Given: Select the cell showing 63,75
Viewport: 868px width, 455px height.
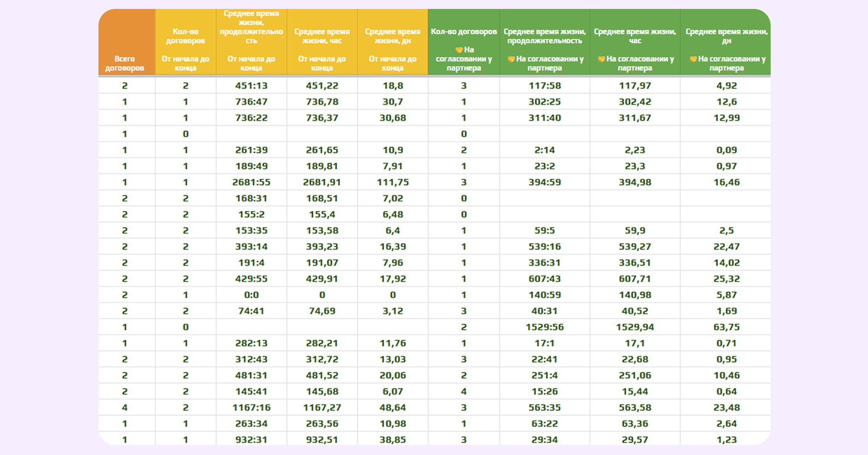Looking at the screenshot, I should (726, 327).
